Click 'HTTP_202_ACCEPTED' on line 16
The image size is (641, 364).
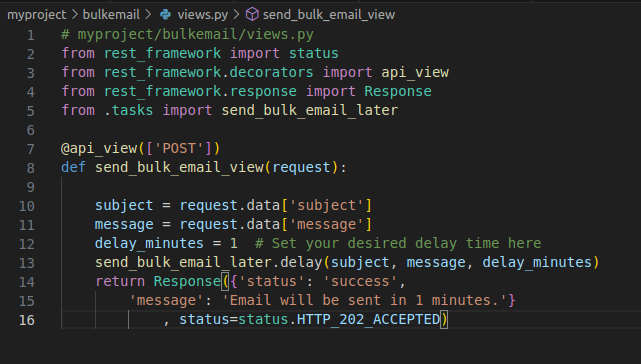click(368, 319)
